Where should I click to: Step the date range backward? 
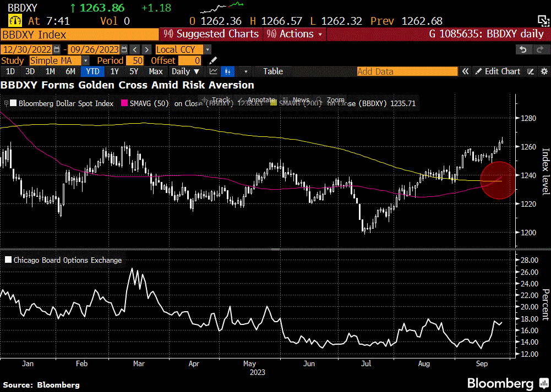click(x=135, y=49)
